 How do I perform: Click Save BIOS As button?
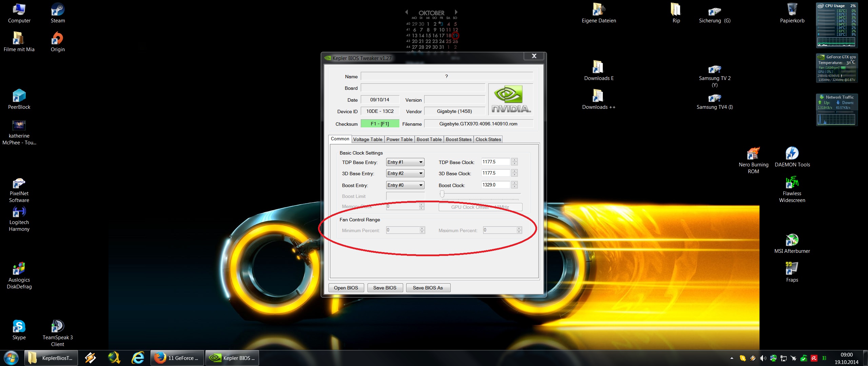[x=428, y=288]
